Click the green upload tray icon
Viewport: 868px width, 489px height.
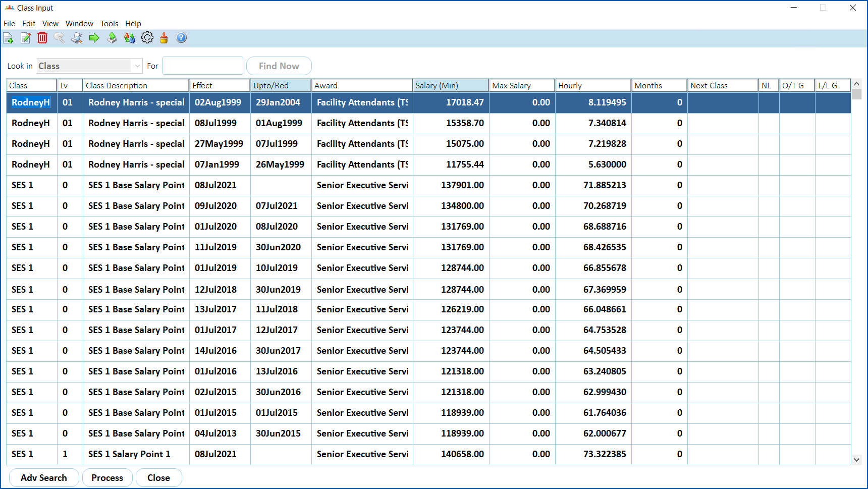(112, 38)
